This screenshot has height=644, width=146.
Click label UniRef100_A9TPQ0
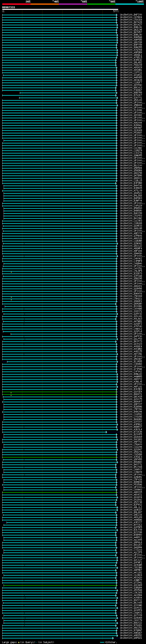(x=131, y=85)
